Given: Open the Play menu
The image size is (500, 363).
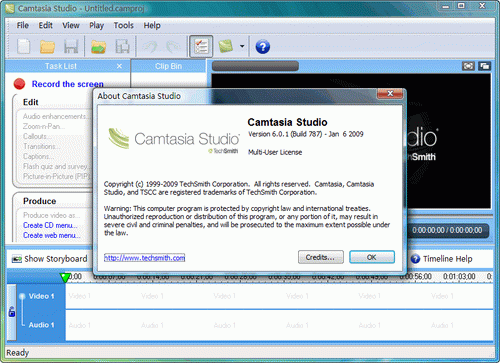Looking at the screenshot, I should (x=96, y=25).
